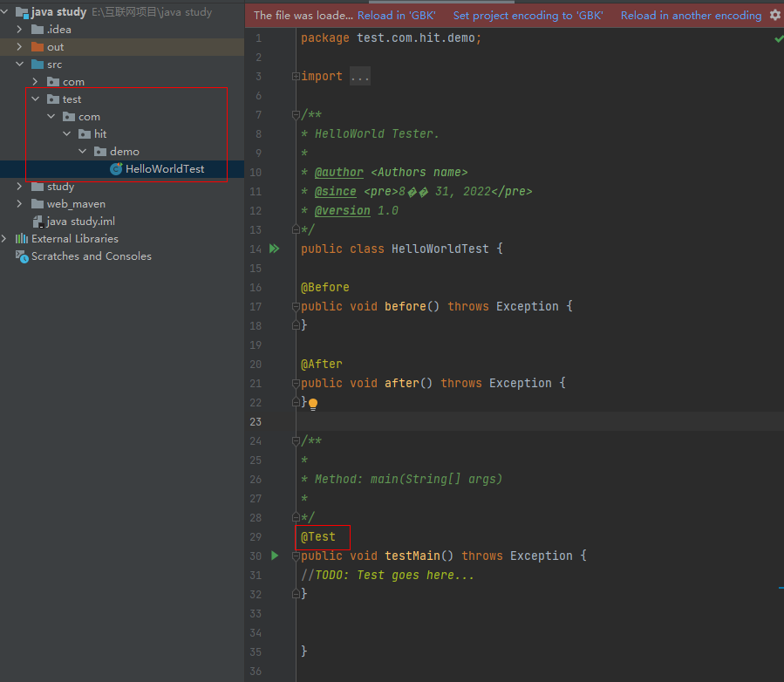Expand the study folder
This screenshot has width=784, height=682.
(x=19, y=186)
